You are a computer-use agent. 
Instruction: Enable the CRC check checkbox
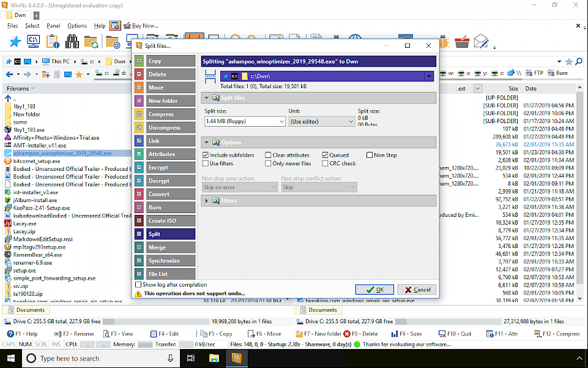click(x=325, y=163)
